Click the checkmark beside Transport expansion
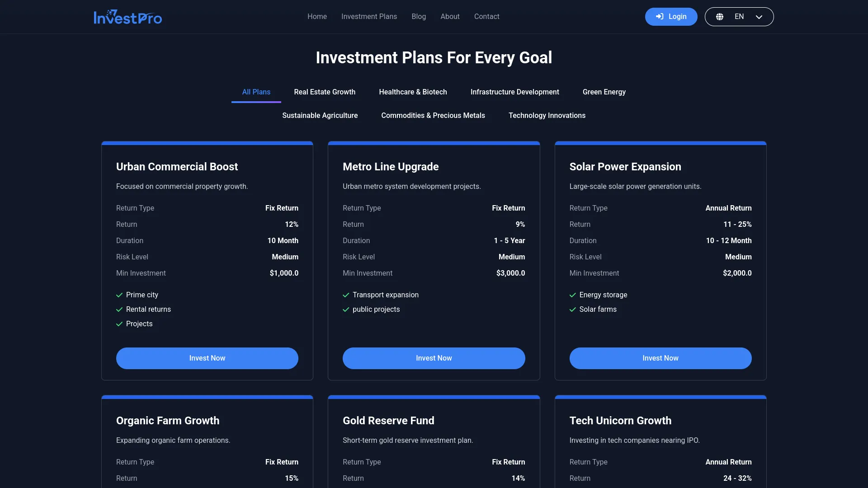Screen dimensions: 868x488 coord(346,295)
